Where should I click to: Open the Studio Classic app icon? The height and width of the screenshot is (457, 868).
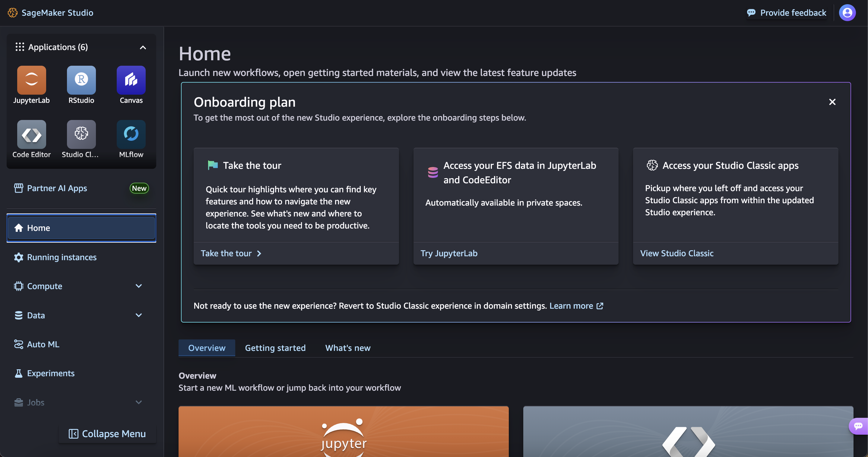(x=81, y=134)
